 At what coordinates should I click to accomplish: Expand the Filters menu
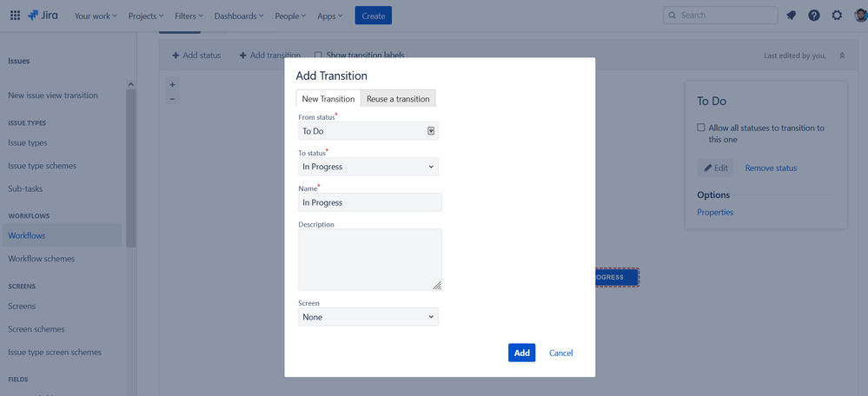[189, 16]
